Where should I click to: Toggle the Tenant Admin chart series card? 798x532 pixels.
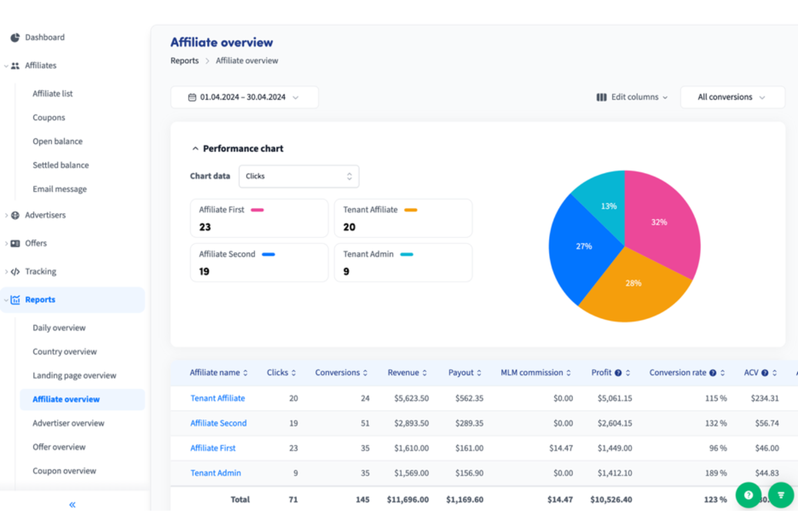(x=403, y=262)
